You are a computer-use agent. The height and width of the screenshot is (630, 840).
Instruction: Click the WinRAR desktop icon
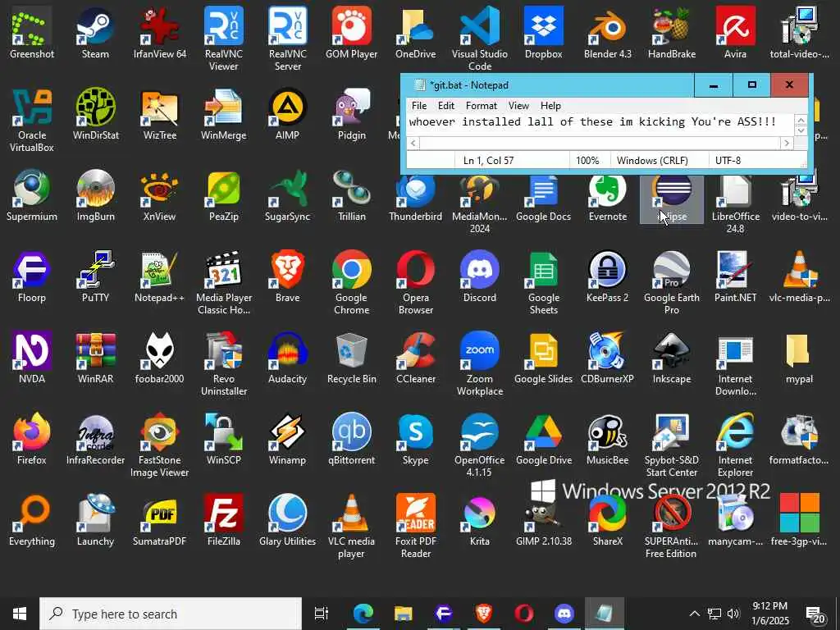[x=95, y=358]
